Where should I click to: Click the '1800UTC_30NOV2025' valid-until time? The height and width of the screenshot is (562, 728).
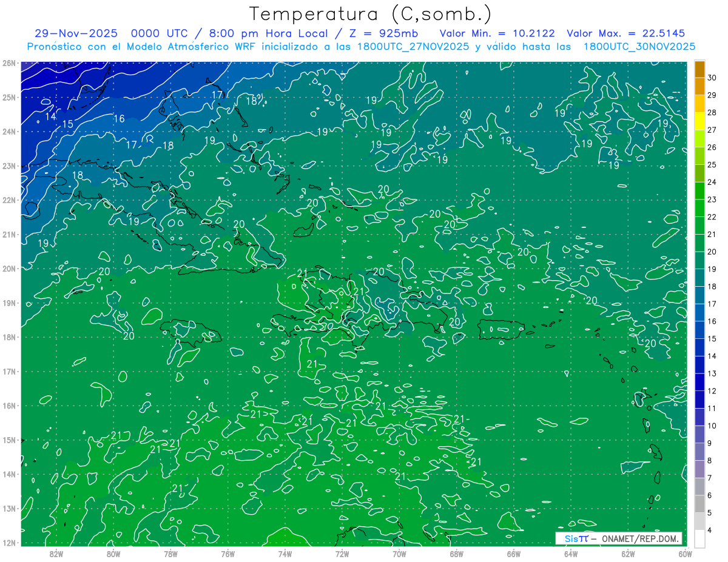639,47
